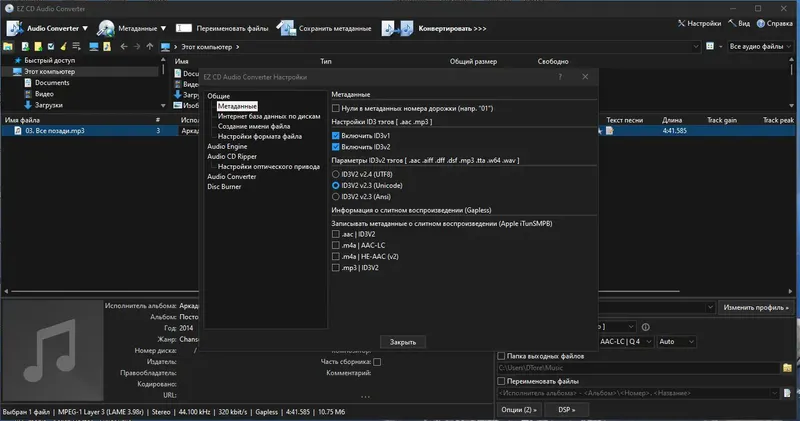This screenshot has width=800, height=421.
Task: Select ID3V2 v2.3 (Unicode) radio option
Action: [335, 186]
